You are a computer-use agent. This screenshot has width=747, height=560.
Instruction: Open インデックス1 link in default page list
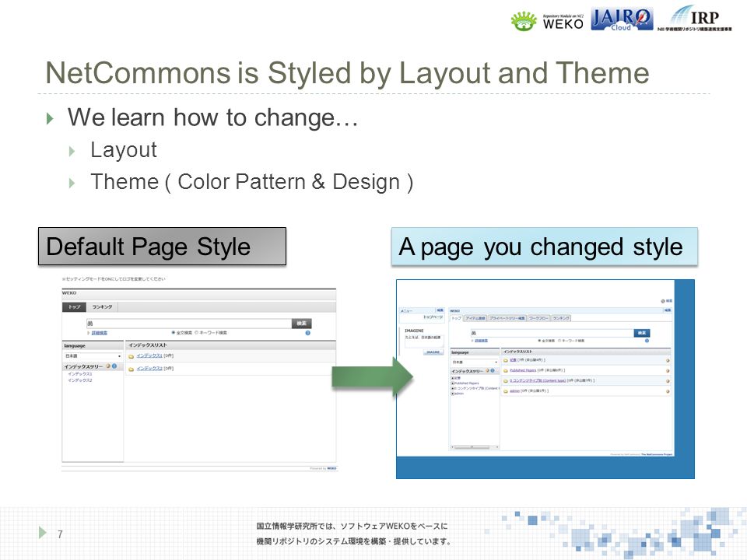coord(149,356)
